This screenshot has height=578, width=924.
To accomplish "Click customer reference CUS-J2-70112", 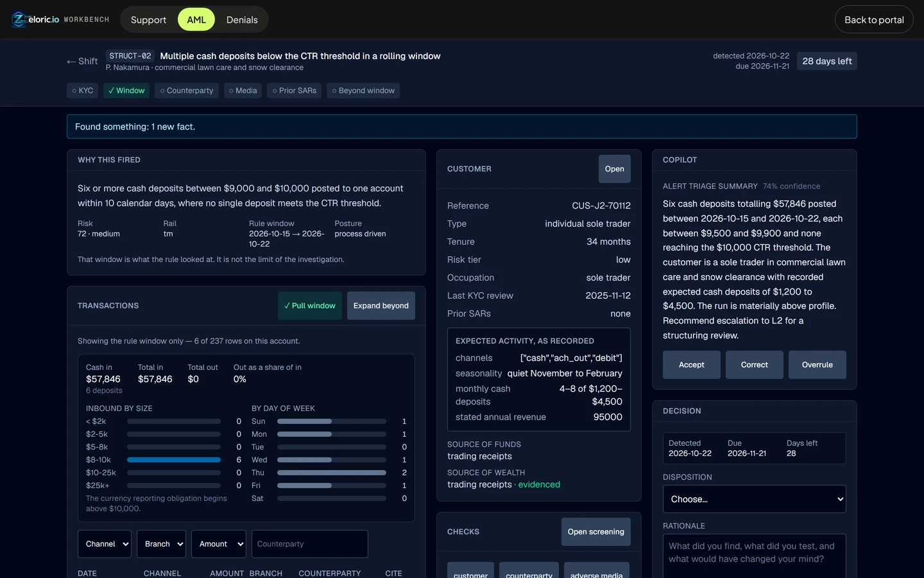I will coord(601,206).
